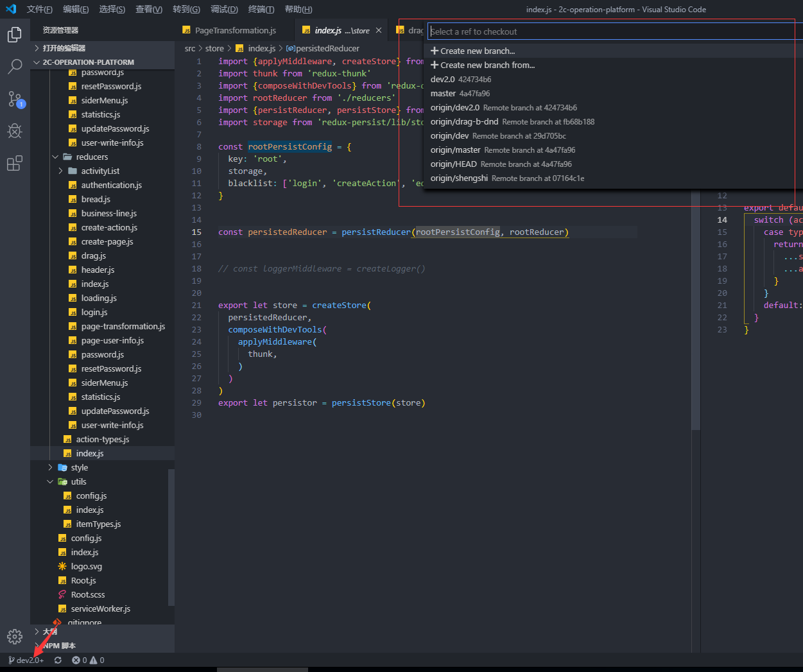This screenshot has height=672, width=803.
Task: Click the dev2.0 branch in status bar
Action: click(x=26, y=660)
